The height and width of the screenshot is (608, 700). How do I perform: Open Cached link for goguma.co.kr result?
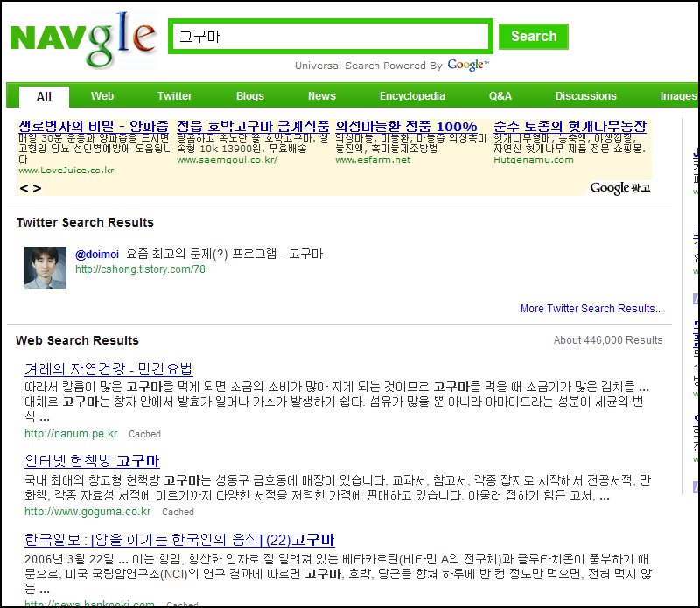tap(178, 512)
